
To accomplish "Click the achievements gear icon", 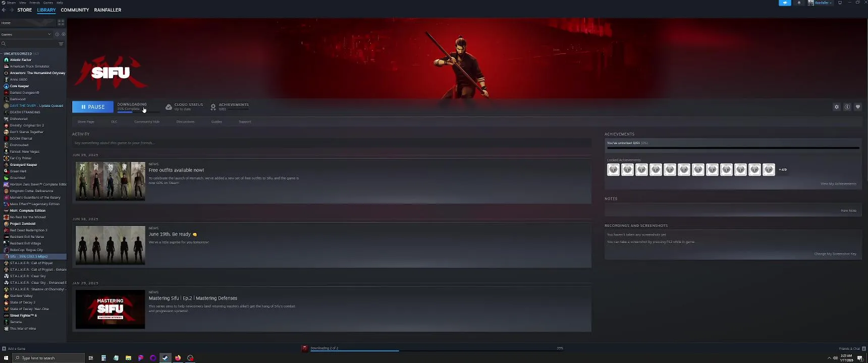I will (x=213, y=107).
